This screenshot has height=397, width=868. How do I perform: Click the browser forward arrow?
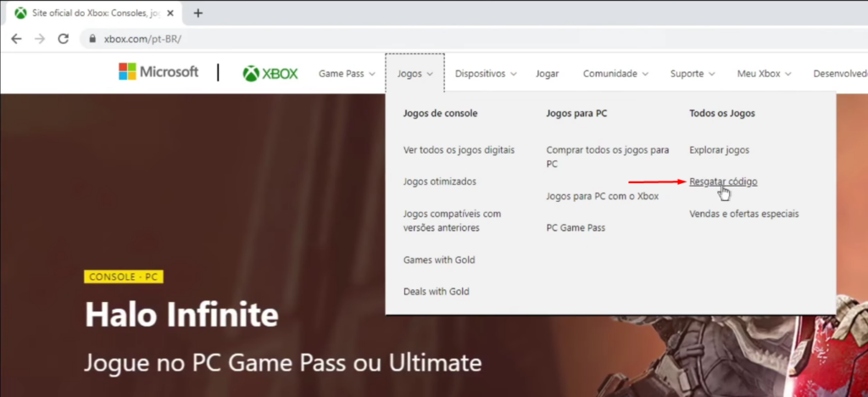click(x=39, y=39)
